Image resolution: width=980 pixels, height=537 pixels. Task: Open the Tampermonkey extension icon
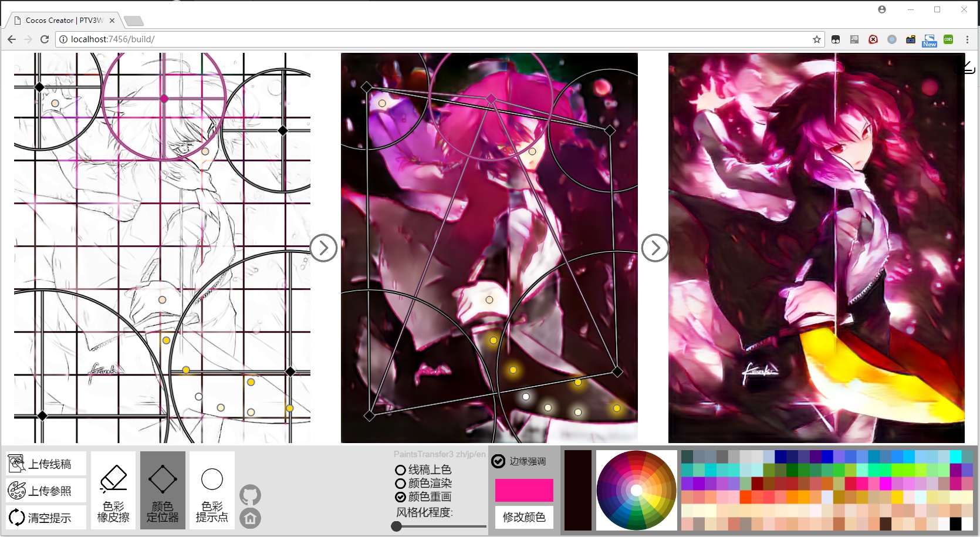pyautogui.click(x=836, y=39)
